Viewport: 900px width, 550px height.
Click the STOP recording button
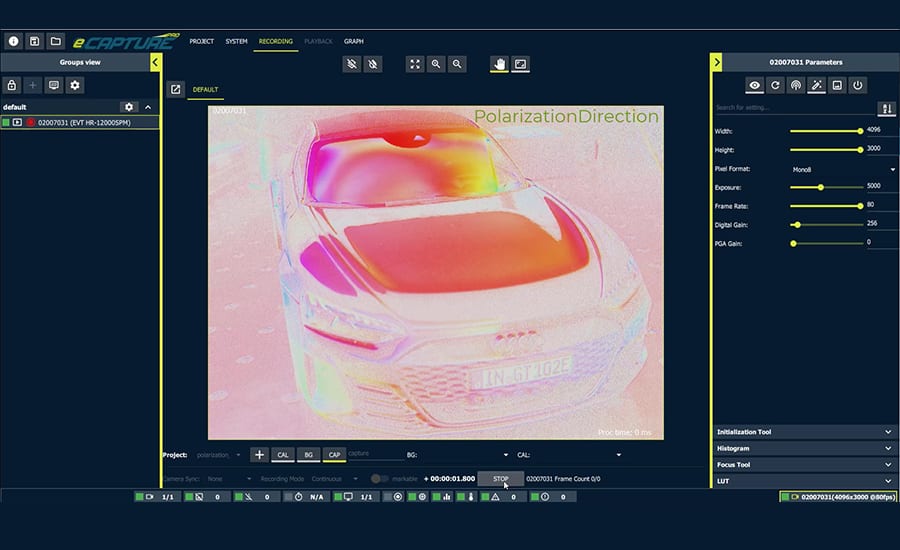pyautogui.click(x=501, y=479)
